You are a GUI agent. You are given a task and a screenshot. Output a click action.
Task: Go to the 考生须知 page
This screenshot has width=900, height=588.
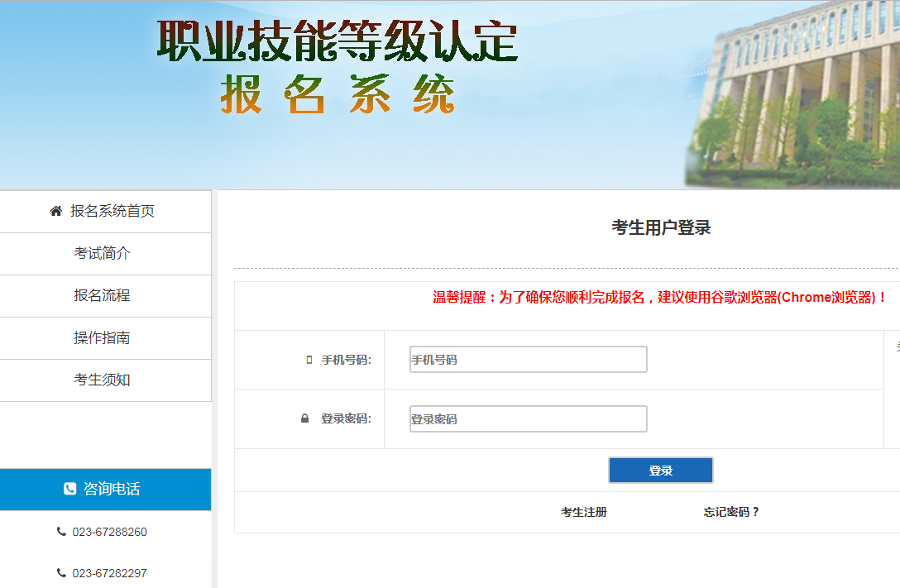pyautogui.click(x=102, y=380)
